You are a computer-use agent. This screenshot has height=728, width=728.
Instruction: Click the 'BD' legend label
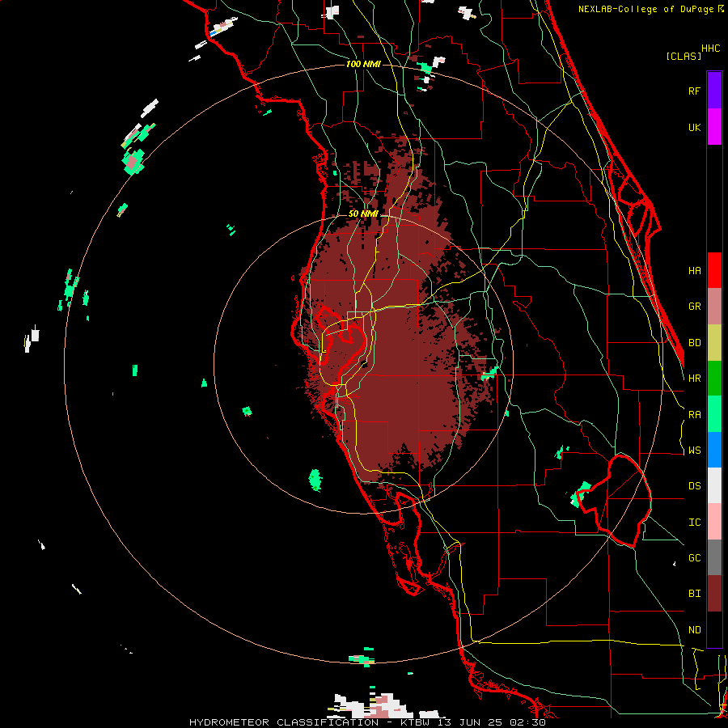[x=695, y=343]
